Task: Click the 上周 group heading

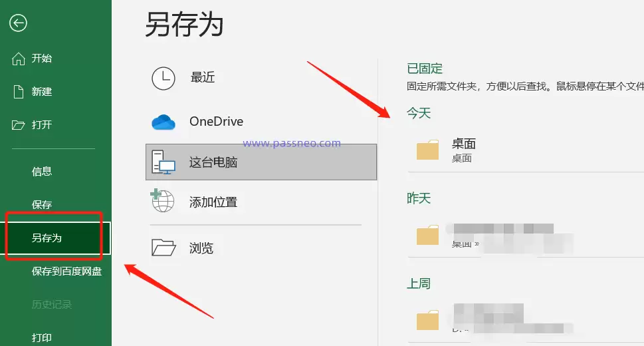Action: pos(419,283)
